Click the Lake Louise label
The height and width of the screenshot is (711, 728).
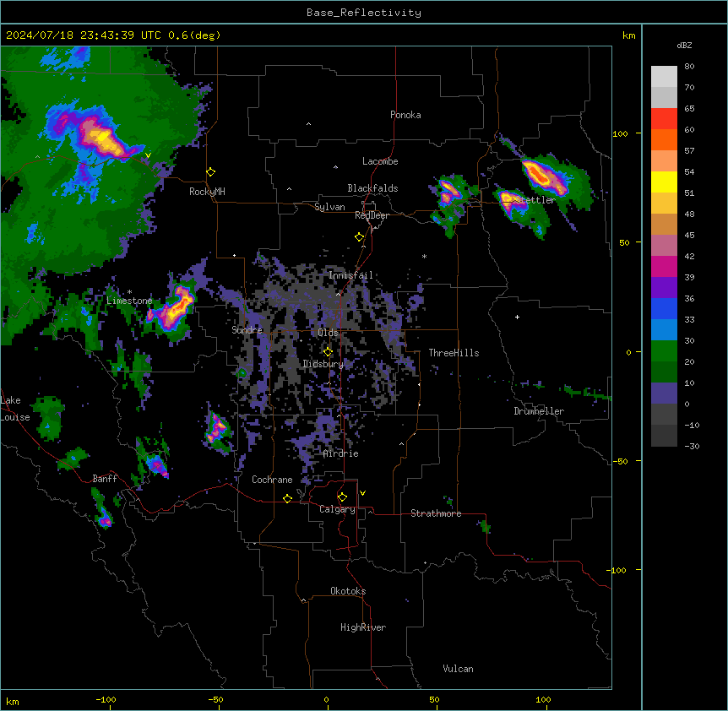tap(15, 409)
